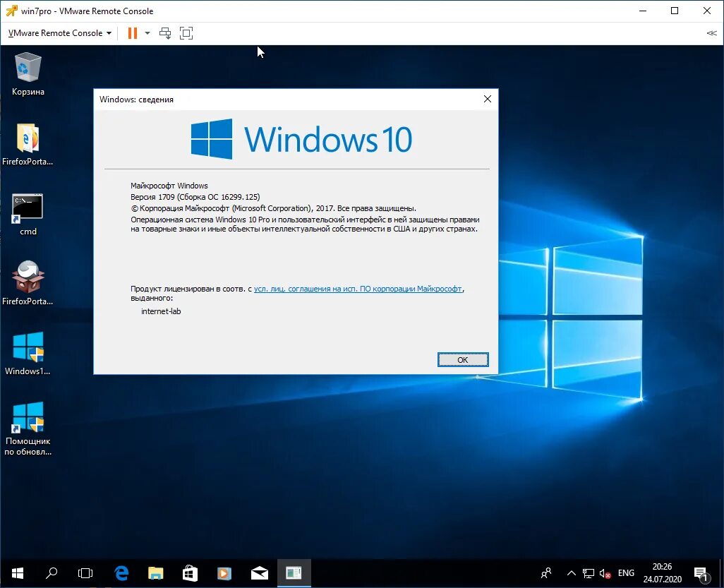The width and height of the screenshot is (724, 588).
Task: Close the Windows: сведения dialog
Action: (x=487, y=99)
